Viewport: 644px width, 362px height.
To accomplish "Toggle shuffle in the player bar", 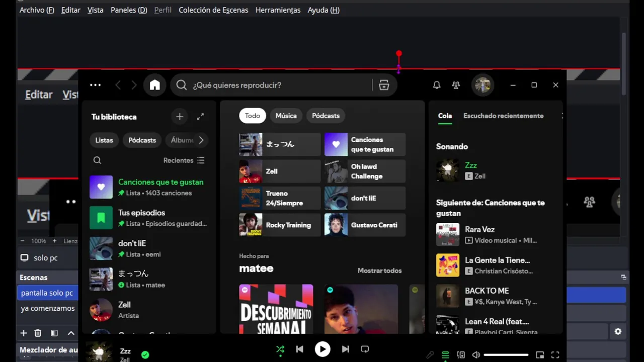I will pyautogui.click(x=280, y=349).
